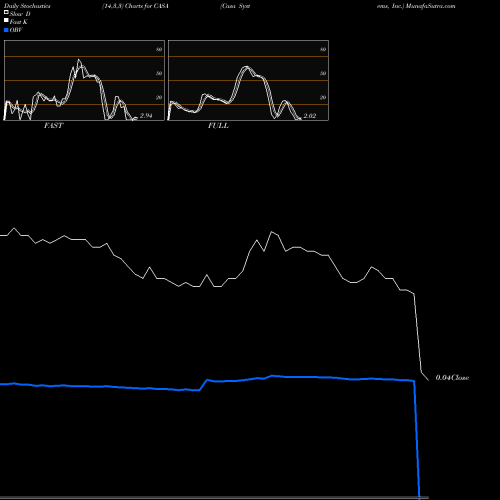Click the Fast K legend text
The height and width of the screenshot is (500, 500).
coord(19,22)
